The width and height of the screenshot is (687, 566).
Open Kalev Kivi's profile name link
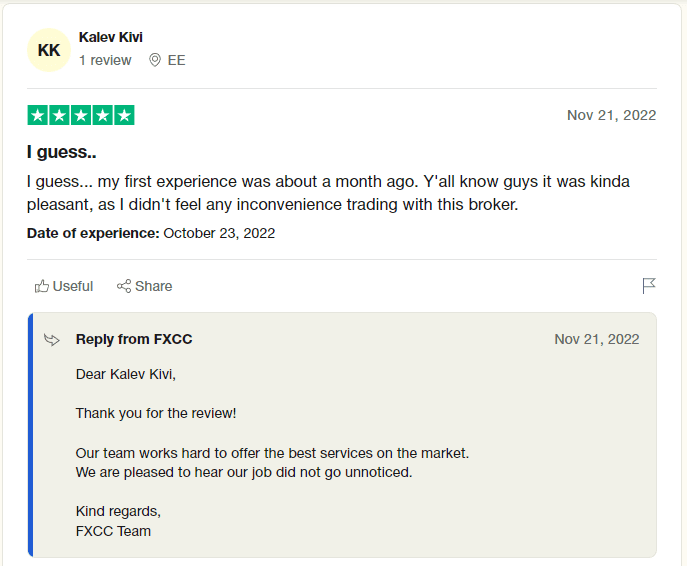coord(111,37)
